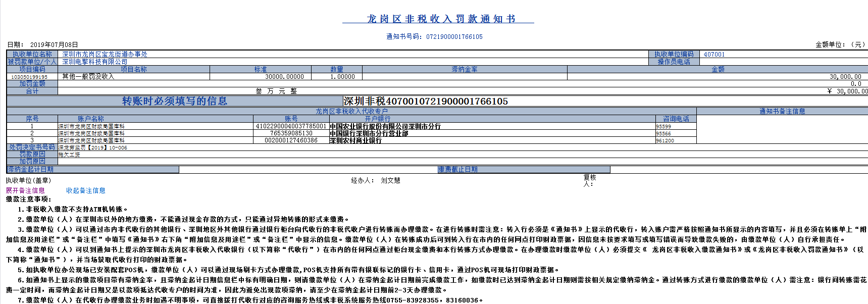Click the bank 中国农业银行股份有限公司深圳市分行
The width and height of the screenshot is (868, 304).
(x=385, y=126)
